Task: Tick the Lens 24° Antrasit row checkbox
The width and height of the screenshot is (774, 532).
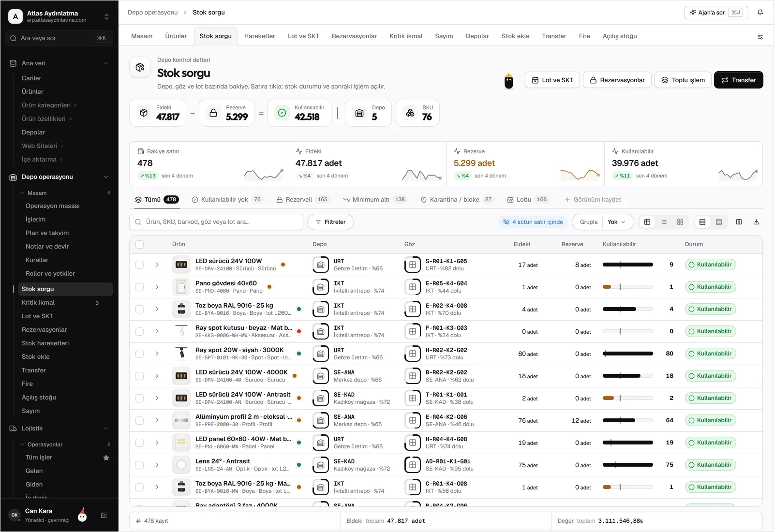Action: click(140, 465)
